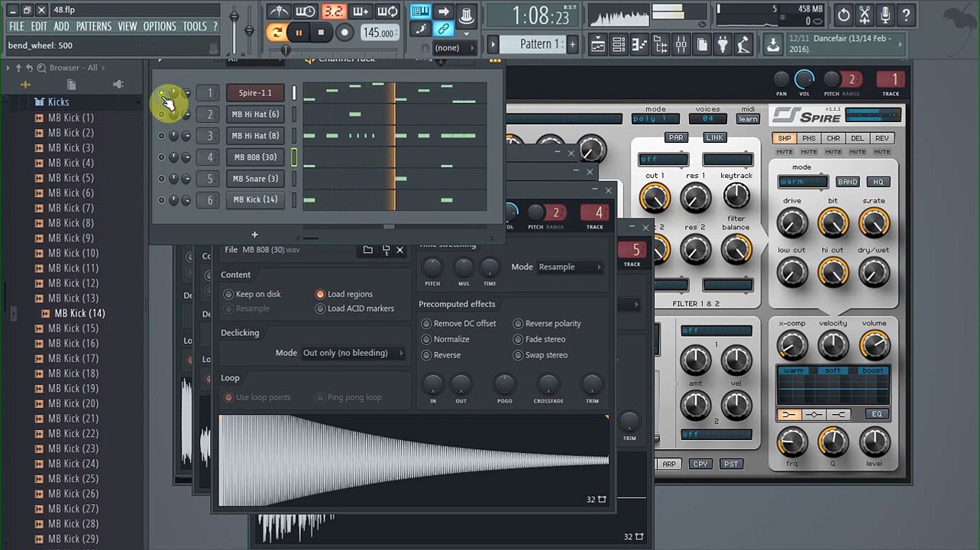The image size is (980, 550).
Task: Enable Reverse precomputed effect
Action: 441,355
